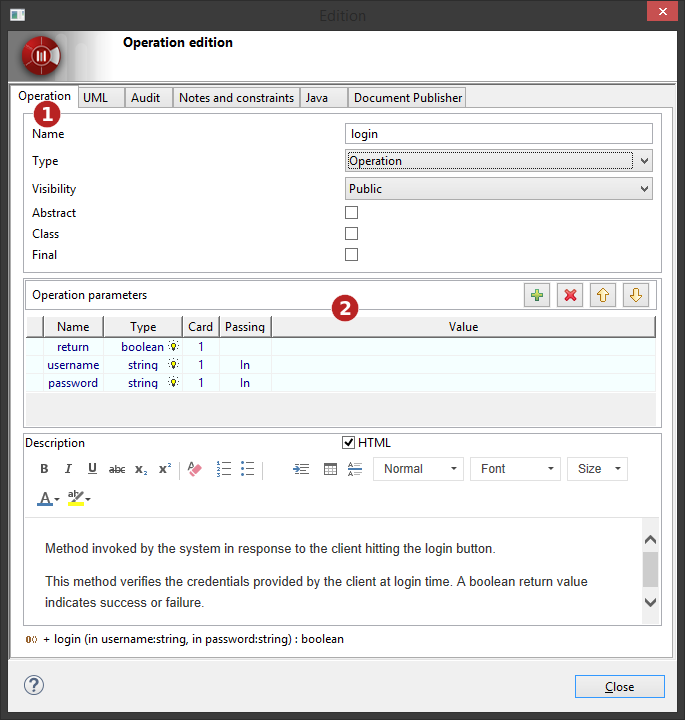
Task: Click the Close button
Action: (619, 687)
